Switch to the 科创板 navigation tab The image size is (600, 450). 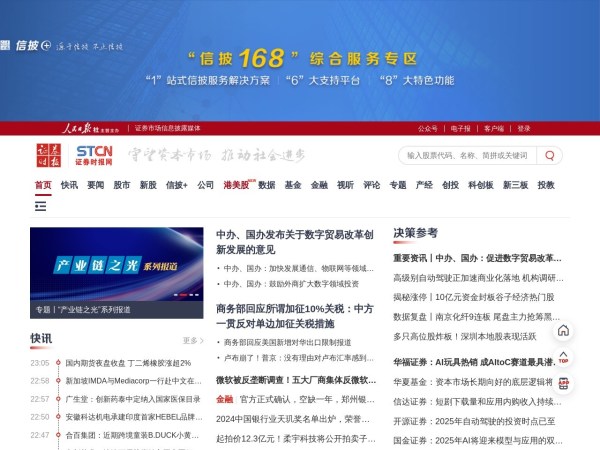(x=481, y=185)
